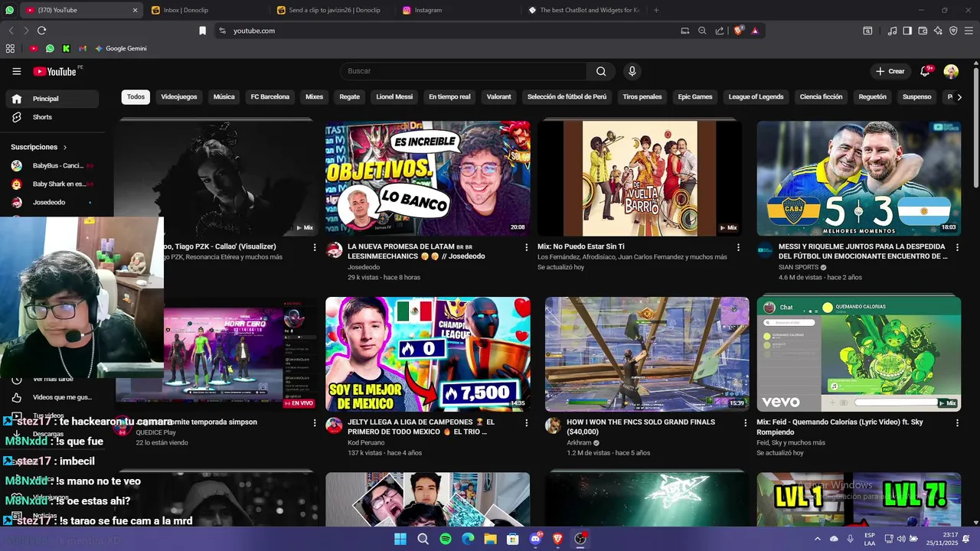Select the Lionel Messi filter chip

pyautogui.click(x=394, y=97)
